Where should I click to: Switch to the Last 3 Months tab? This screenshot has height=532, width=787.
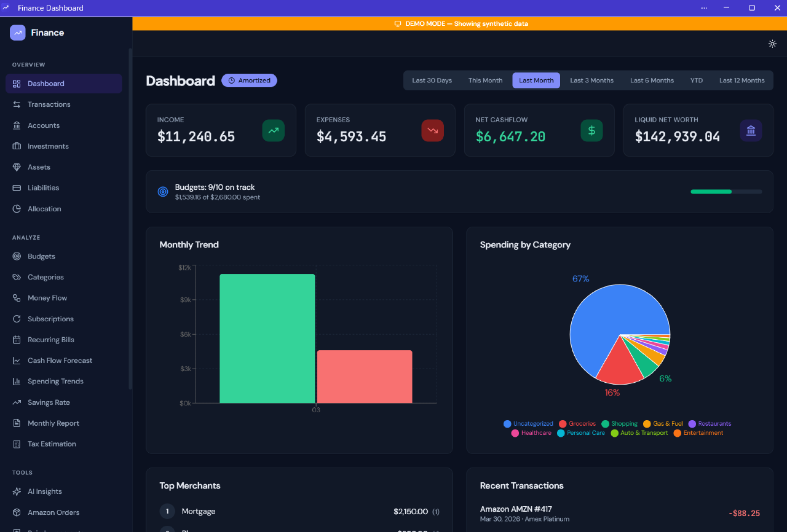tap(591, 80)
